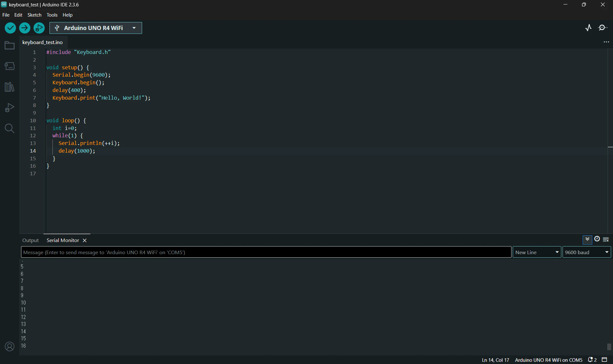The image size is (613, 364).
Task: Click the serial output value 10
Action: coord(23,303)
